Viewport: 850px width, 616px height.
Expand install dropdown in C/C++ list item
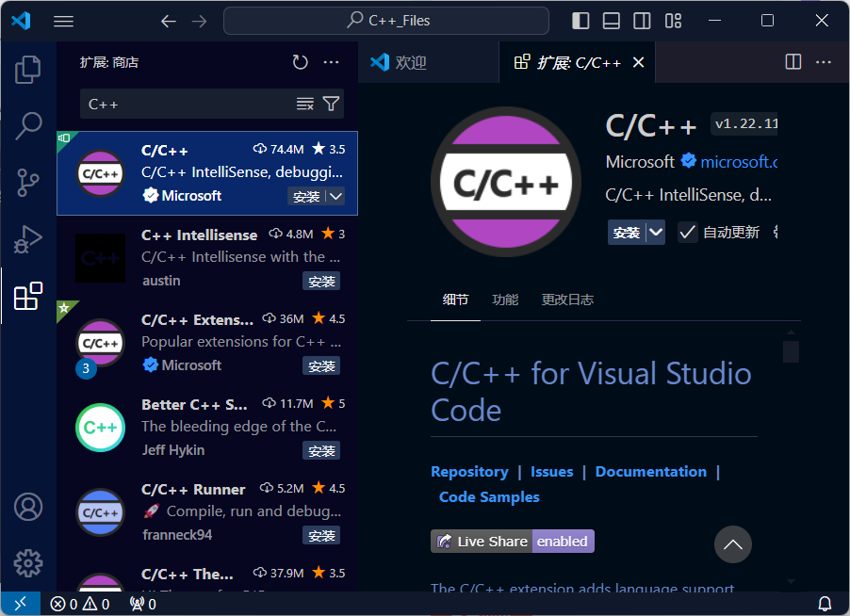[x=336, y=196]
